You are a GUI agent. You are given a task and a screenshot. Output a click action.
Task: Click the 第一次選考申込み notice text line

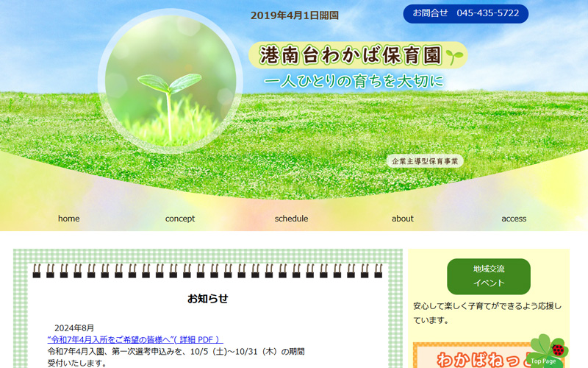(x=176, y=352)
